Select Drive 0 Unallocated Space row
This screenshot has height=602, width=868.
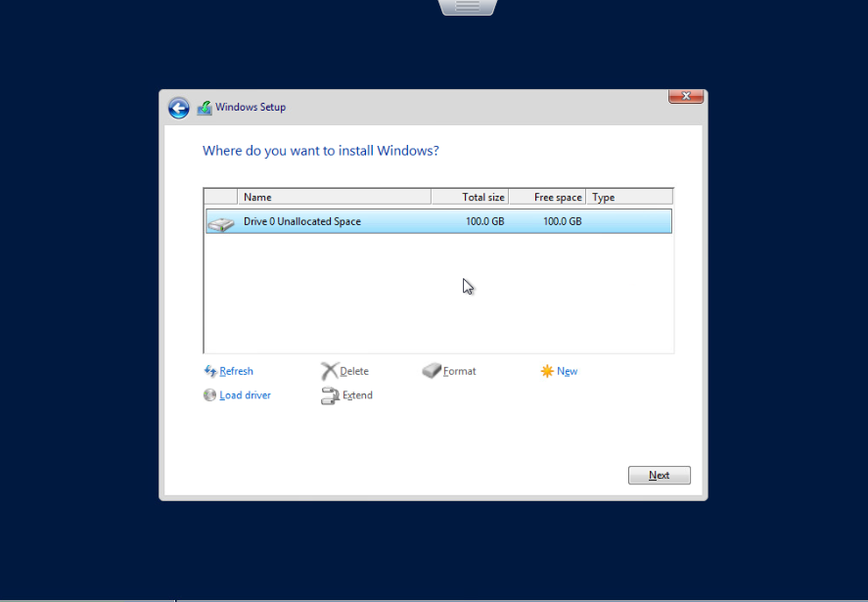[438, 221]
